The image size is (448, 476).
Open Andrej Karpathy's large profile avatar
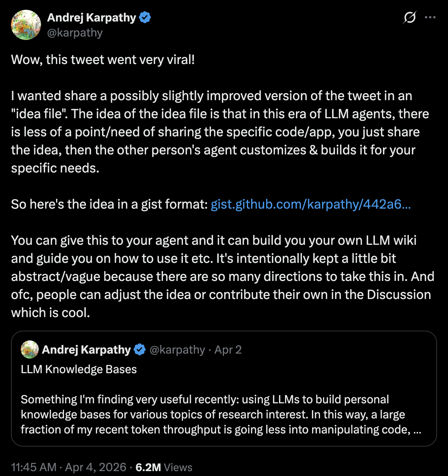[26, 25]
